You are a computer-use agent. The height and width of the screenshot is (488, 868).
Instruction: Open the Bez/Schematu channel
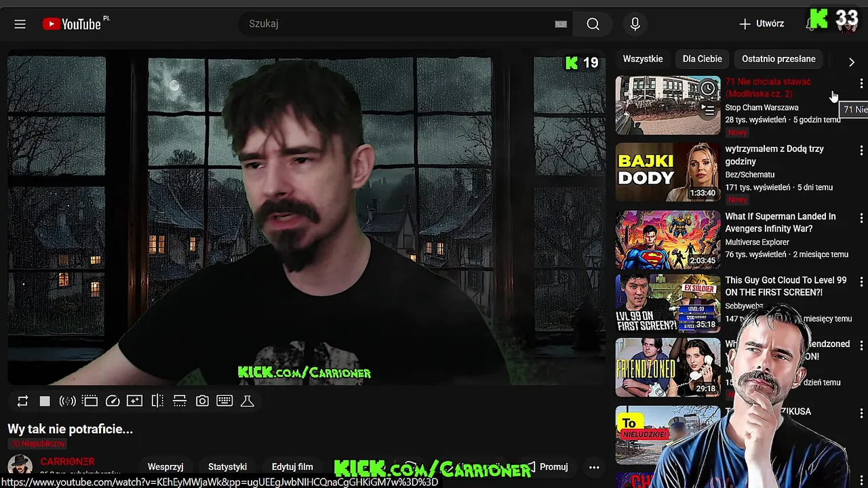click(749, 174)
